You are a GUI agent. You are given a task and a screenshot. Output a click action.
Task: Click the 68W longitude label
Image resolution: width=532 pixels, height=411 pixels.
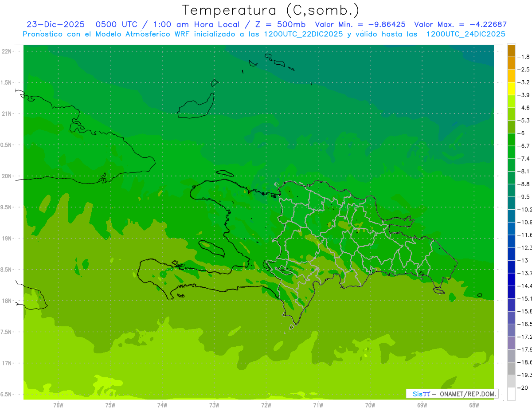474,405
